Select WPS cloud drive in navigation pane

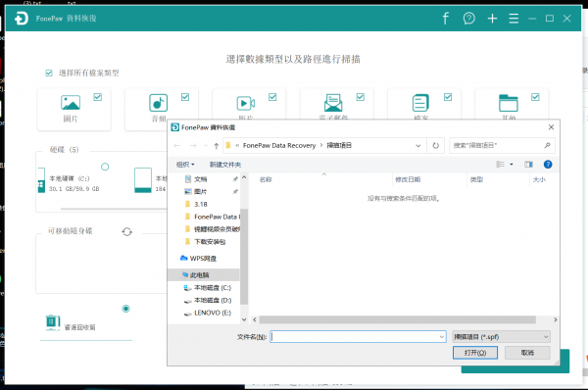pyautogui.click(x=198, y=259)
